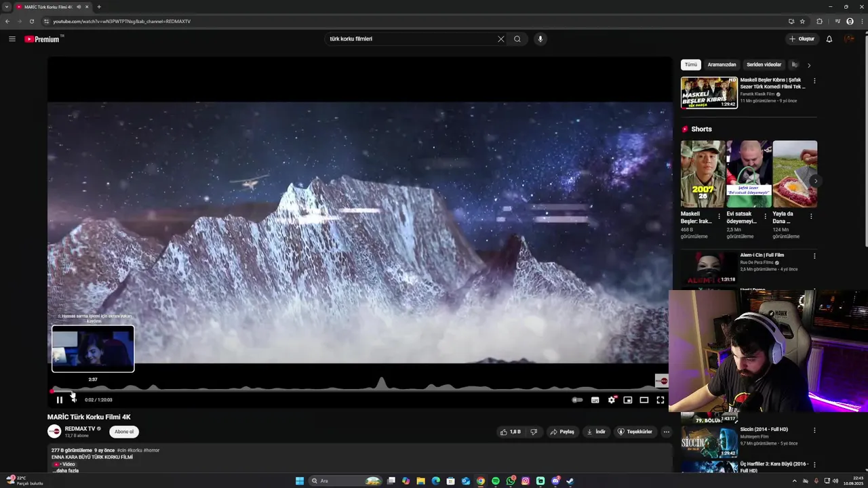
Task: Select the Aramanızdan filter chip
Action: (722, 64)
